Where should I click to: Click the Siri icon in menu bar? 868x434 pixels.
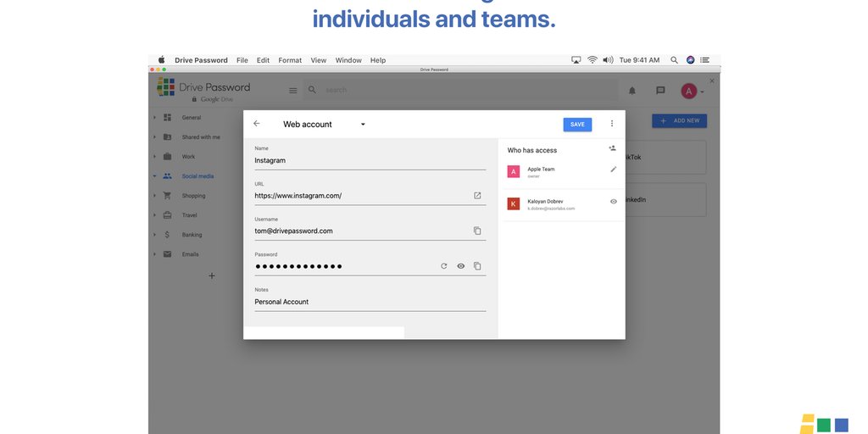pos(690,60)
